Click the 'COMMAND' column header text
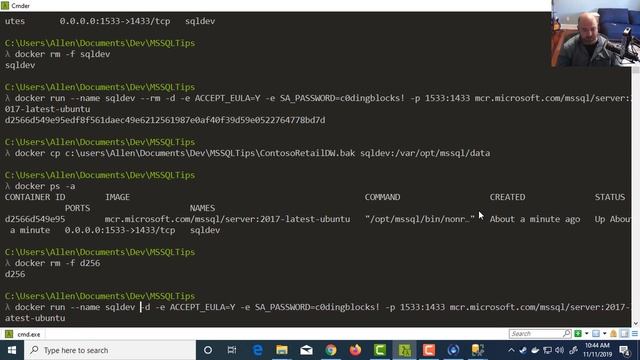This screenshot has height=360, width=640. [382, 197]
